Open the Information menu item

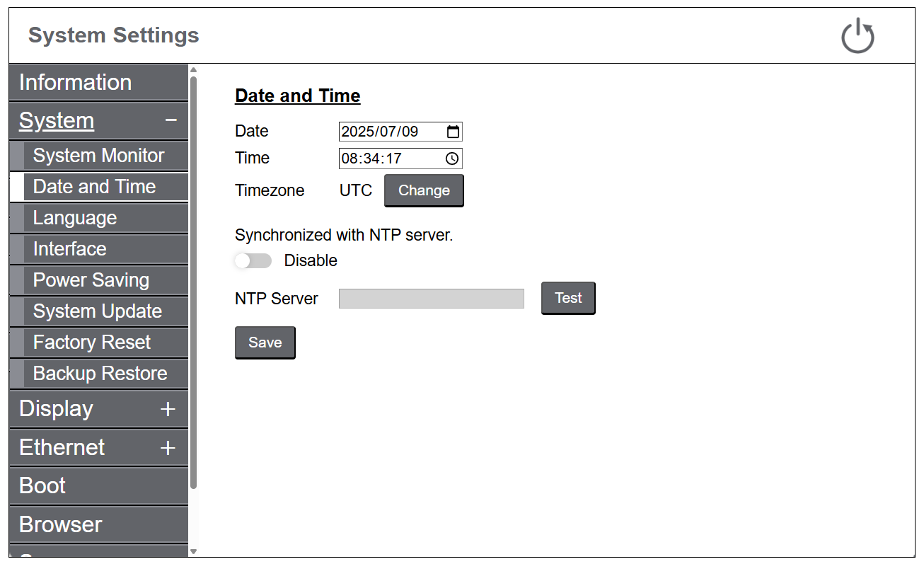tap(98, 83)
